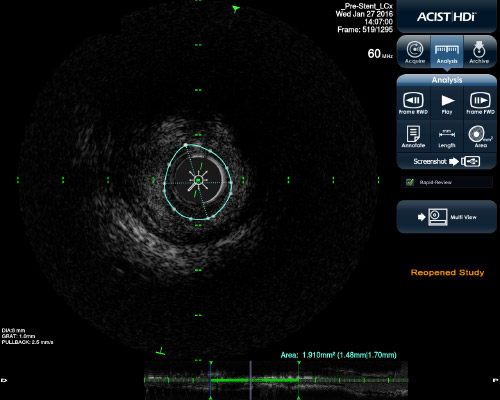Select the bottom green orientation marker
Image resolution: width=500 pixels, height=400 pixels.
[161, 351]
